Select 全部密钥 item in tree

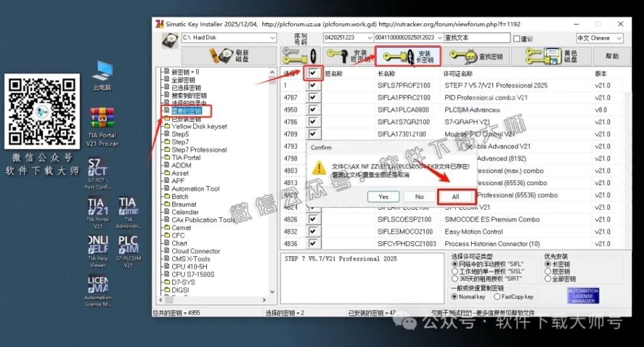[183, 80]
